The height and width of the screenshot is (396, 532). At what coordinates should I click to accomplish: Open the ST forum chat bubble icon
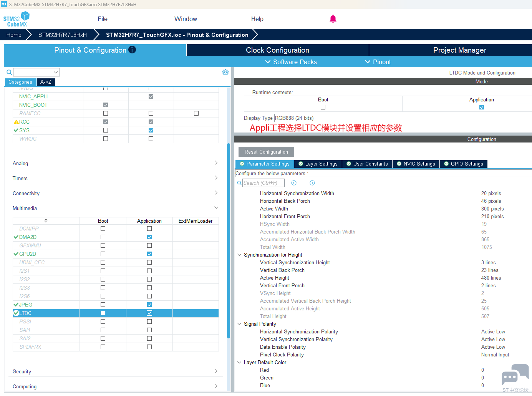(x=515, y=375)
